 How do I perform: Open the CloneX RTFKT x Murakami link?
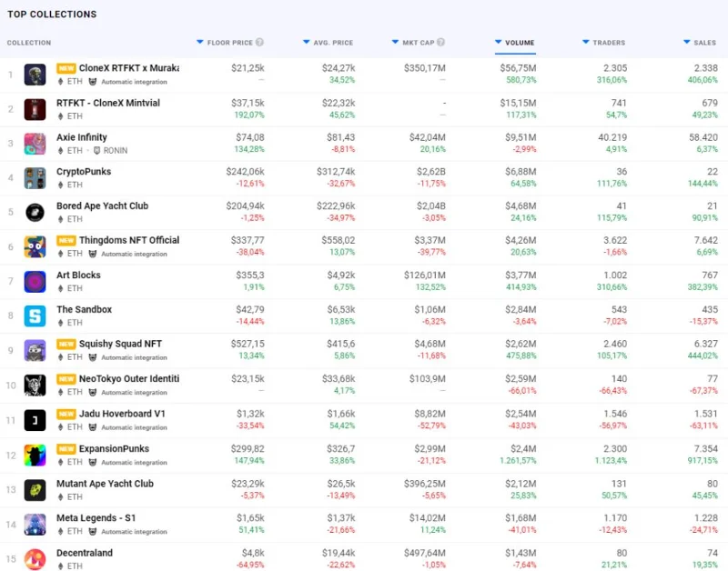tap(128, 68)
